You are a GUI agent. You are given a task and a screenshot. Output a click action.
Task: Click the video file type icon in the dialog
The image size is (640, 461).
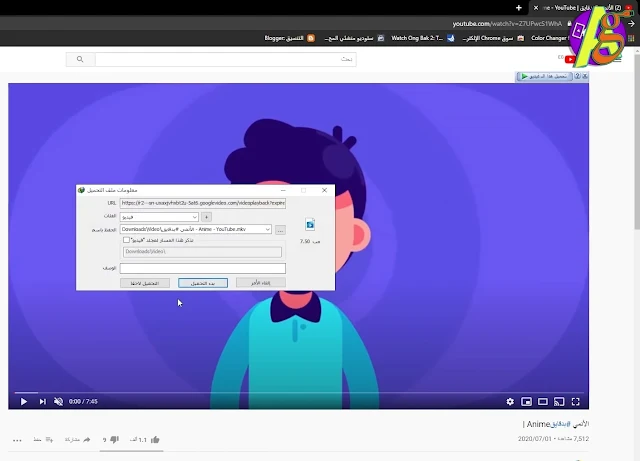pos(310,224)
